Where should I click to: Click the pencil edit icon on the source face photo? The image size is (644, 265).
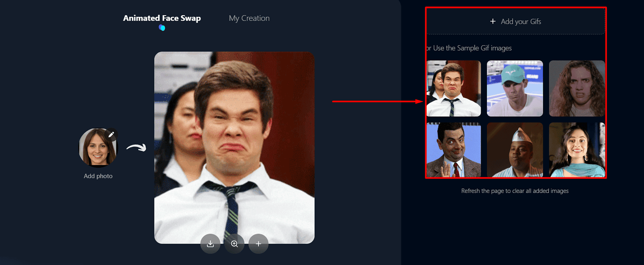112,134
